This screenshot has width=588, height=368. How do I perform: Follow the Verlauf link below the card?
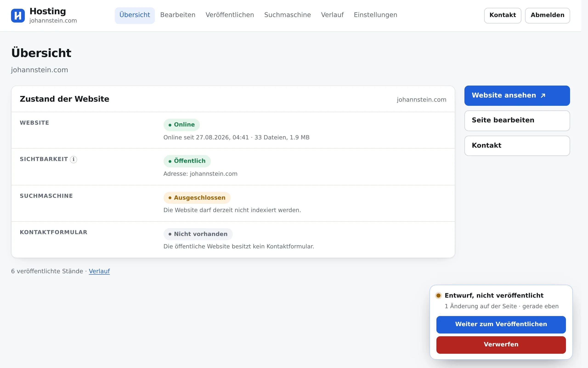click(x=99, y=271)
